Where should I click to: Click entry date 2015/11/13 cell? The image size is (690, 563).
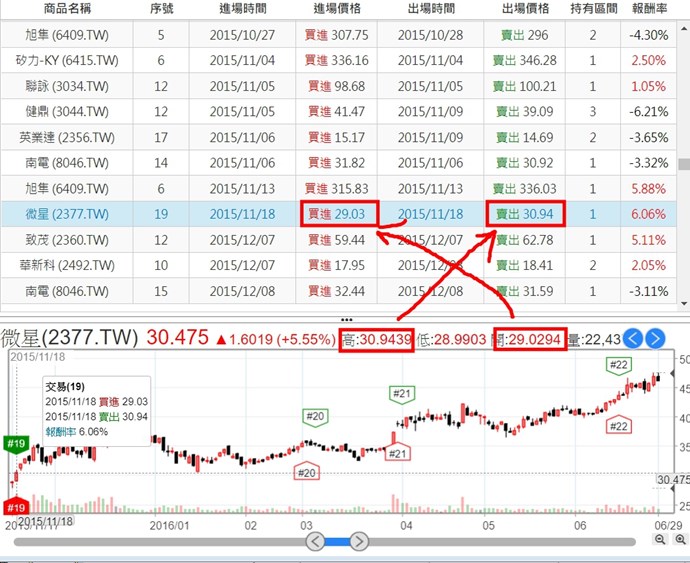[x=242, y=189]
